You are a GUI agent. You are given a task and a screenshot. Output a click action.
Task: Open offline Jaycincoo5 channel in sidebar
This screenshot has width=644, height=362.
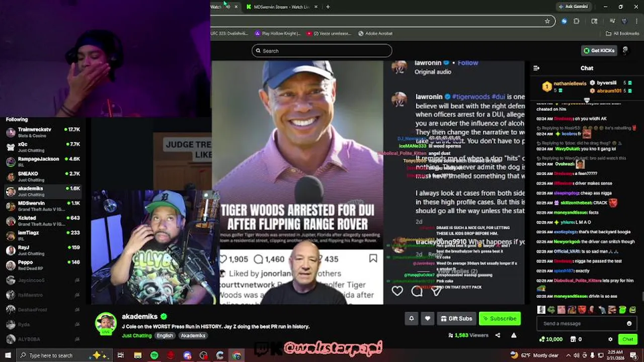pos(43,280)
